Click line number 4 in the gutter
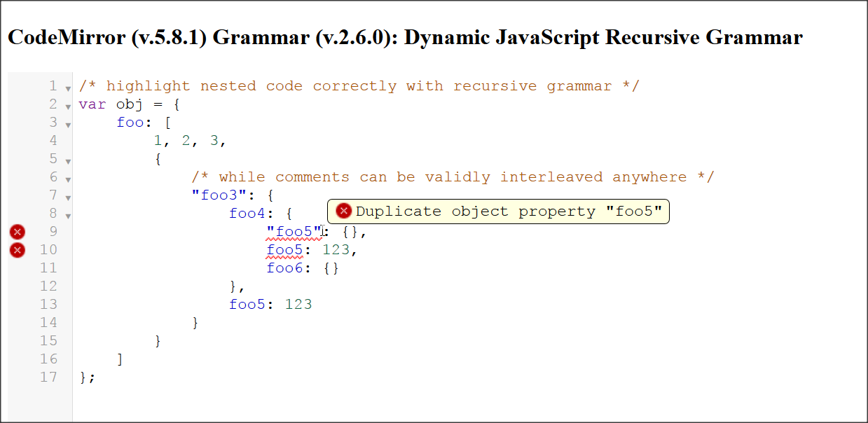The height and width of the screenshot is (423, 868). [53, 141]
